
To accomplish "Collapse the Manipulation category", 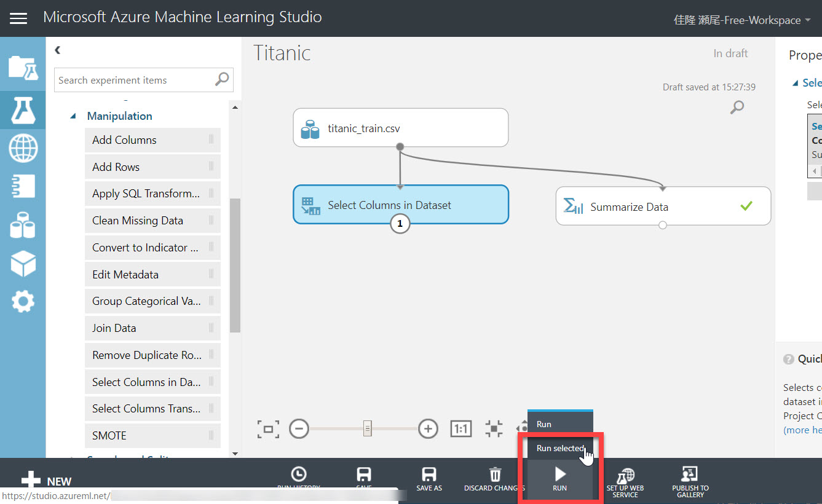I will click(73, 116).
